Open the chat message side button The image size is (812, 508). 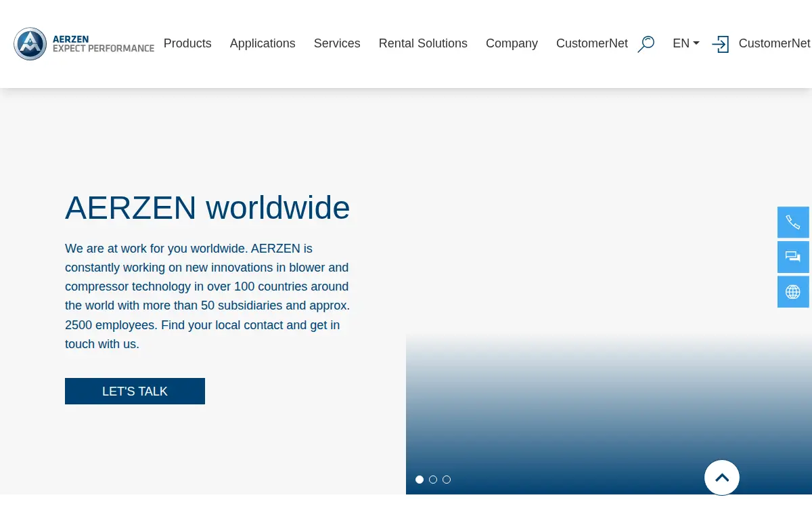coord(793,257)
